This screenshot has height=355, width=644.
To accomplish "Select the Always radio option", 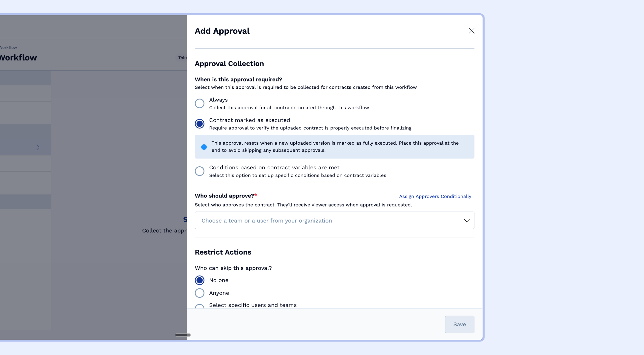I will 199,103.
